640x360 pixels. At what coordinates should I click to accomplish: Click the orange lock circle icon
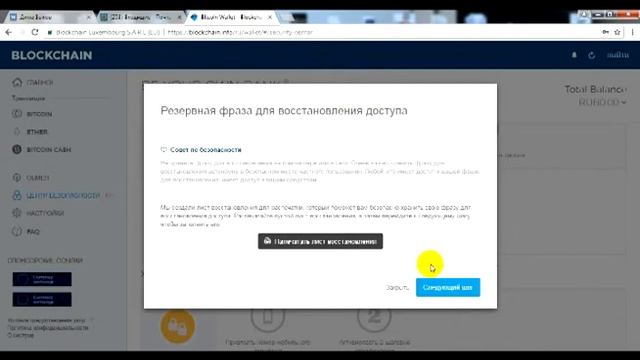(178, 326)
